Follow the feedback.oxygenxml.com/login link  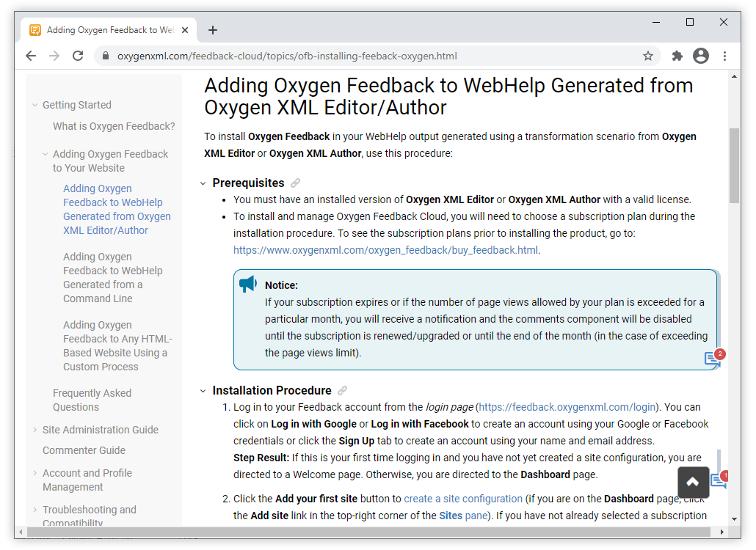click(x=567, y=407)
